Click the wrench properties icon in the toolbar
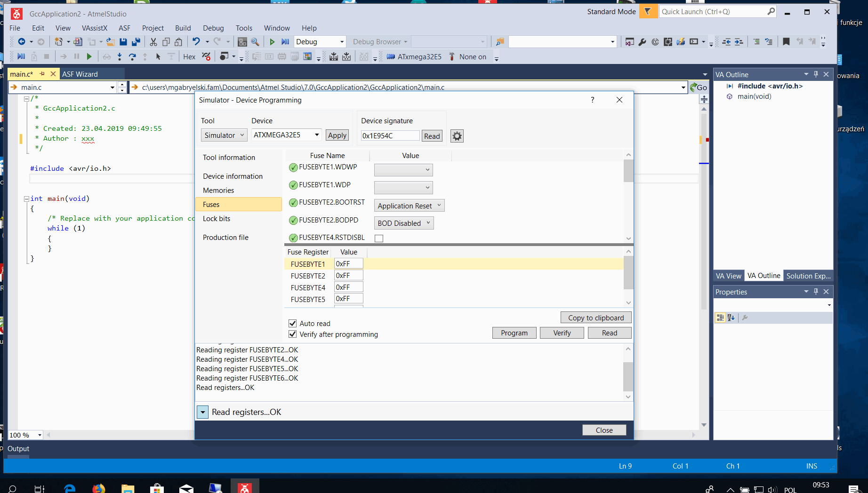This screenshot has width=868, height=493. 643,42
